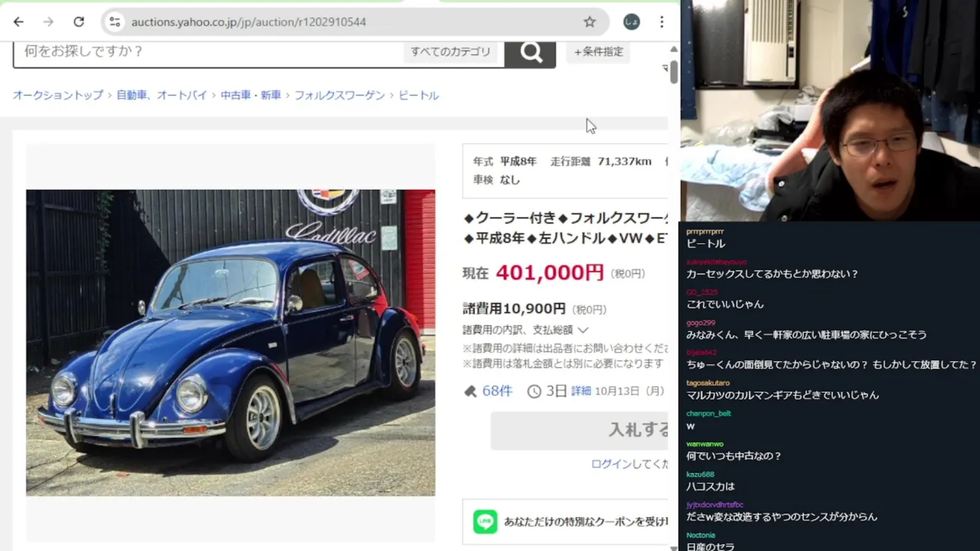View the 68件 bid history link
This screenshot has width=980, height=551.
(x=497, y=391)
